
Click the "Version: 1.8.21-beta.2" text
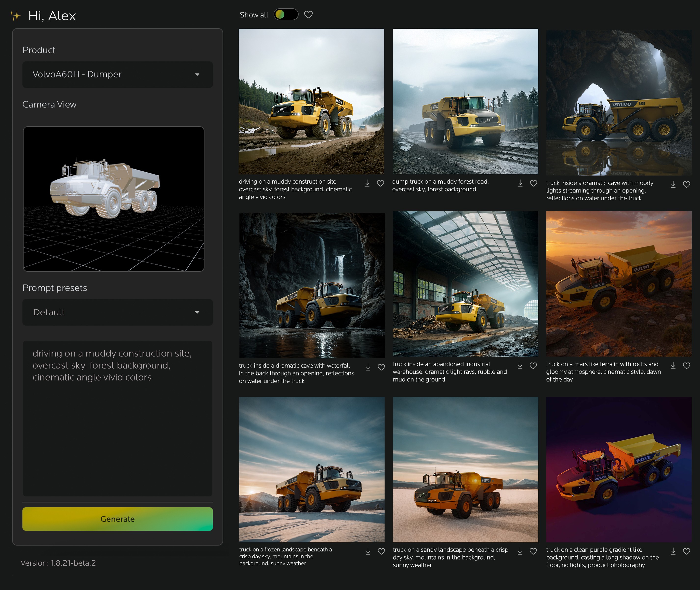click(58, 563)
